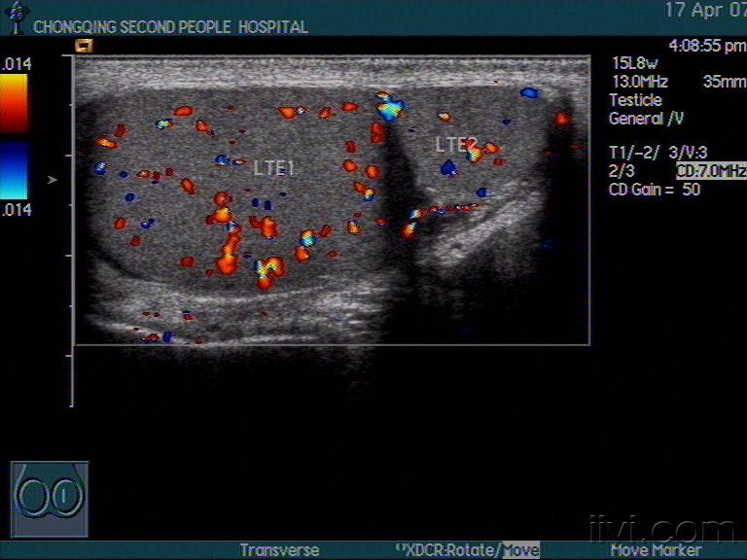Click the Testicle exam preset label
The height and width of the screenshot is (560, 747).
635,100
